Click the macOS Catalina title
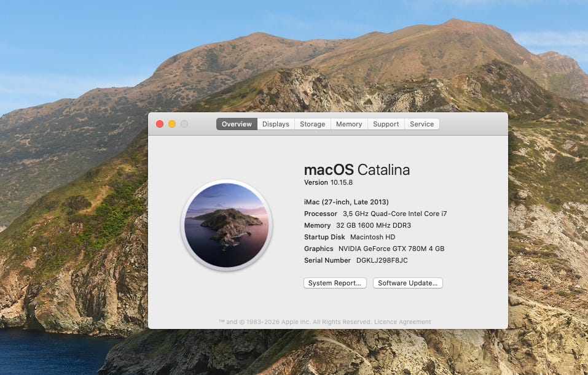588x375 pixels. point(356,170)
